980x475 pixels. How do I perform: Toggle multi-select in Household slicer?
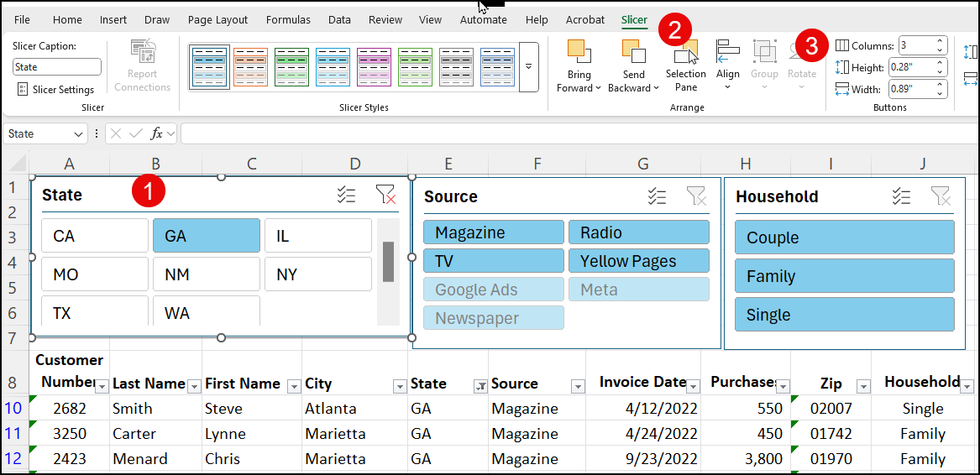901,197
